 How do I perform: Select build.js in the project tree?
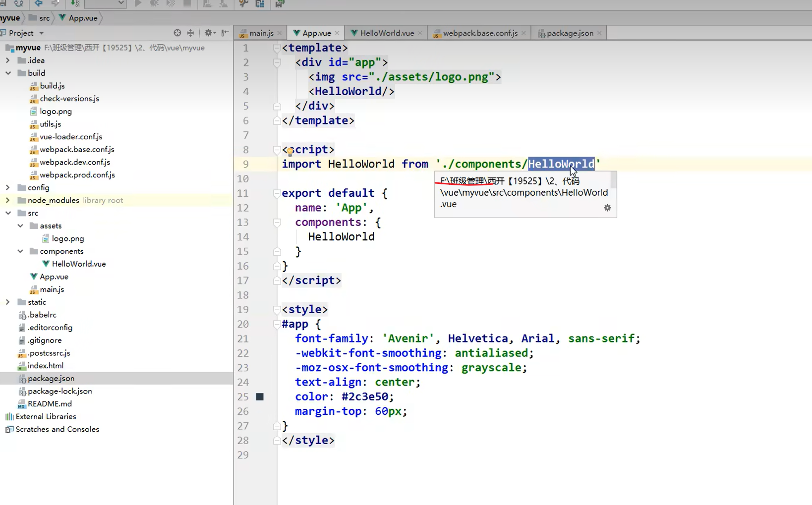52,86
